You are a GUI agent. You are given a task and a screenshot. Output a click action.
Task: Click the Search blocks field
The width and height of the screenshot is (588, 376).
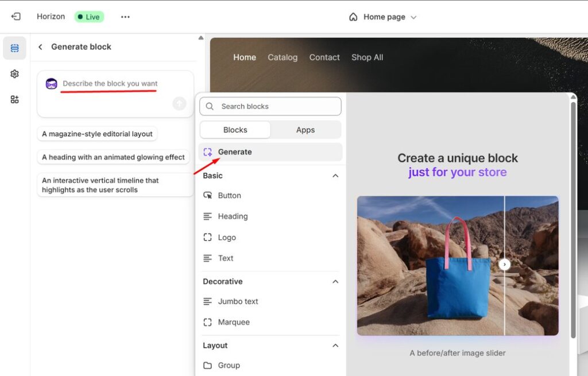[x=270, y=106]
